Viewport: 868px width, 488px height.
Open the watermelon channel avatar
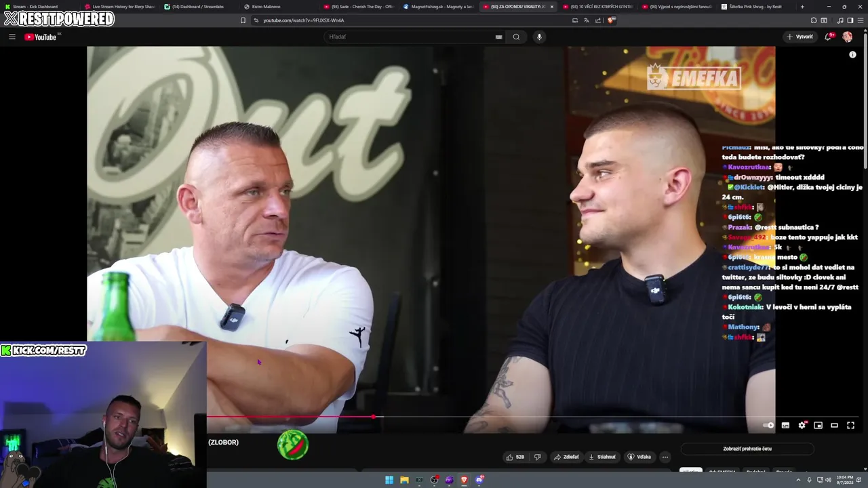tap(293, 445)
